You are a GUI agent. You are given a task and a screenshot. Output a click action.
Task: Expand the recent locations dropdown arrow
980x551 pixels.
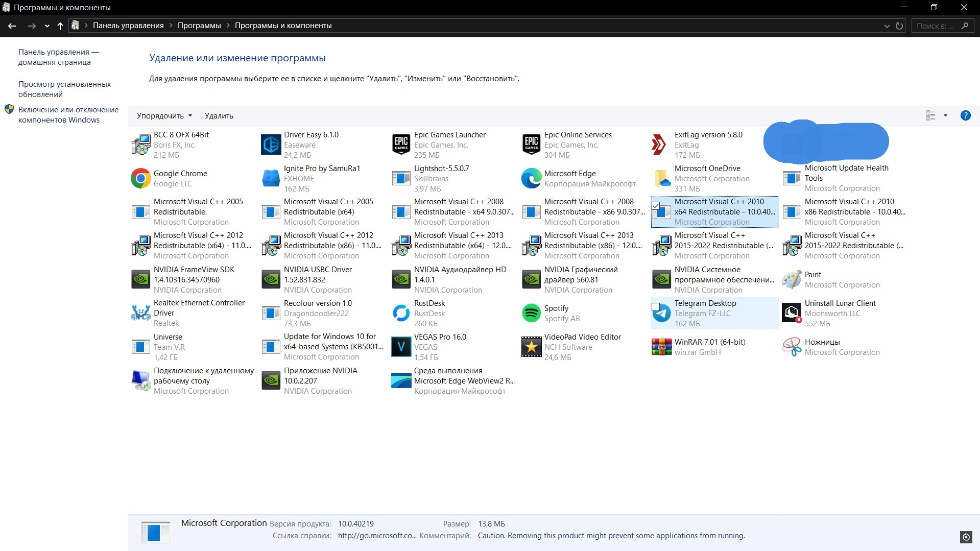click(47, 26)
